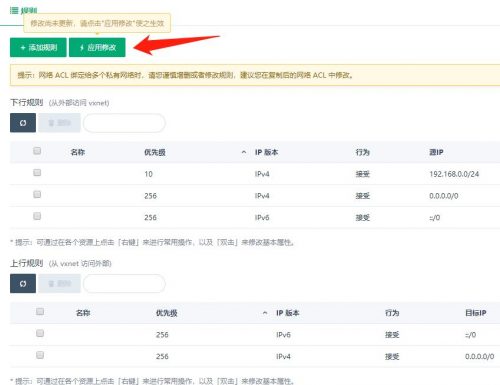Screen dimensions: 500x385
Task: Click the outbound 行为 column header
Action: coord(392,313)
